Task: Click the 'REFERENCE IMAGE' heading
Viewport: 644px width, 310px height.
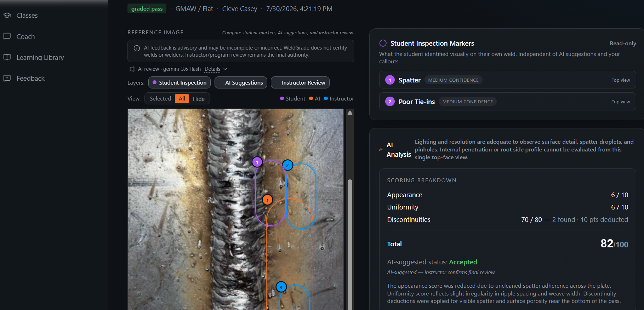Action: [155, 33]
